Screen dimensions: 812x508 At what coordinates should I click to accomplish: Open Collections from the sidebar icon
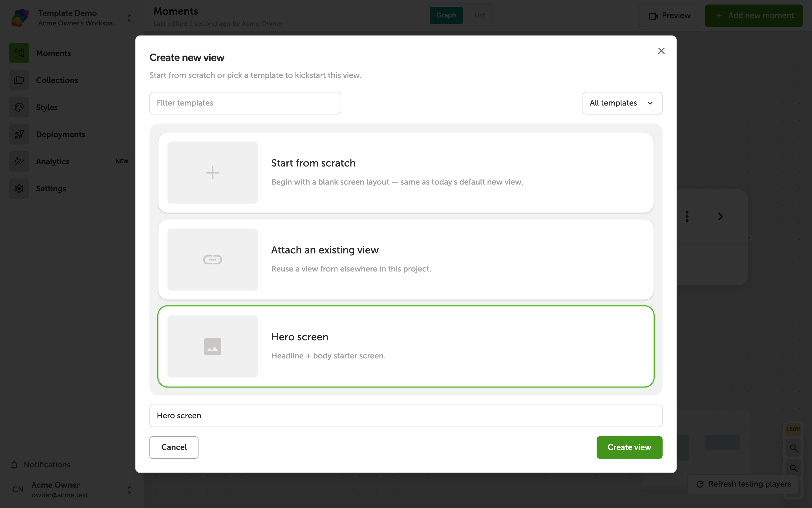(x=19, y=80)
